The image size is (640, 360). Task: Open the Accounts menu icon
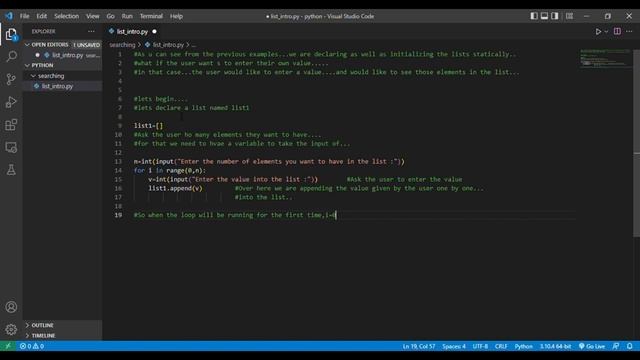click(x=11, y=307)
